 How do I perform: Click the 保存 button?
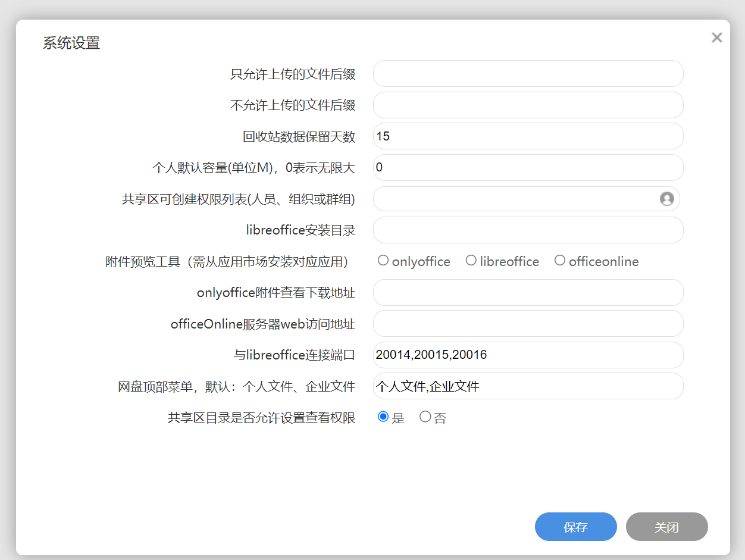tap(575, 527)
